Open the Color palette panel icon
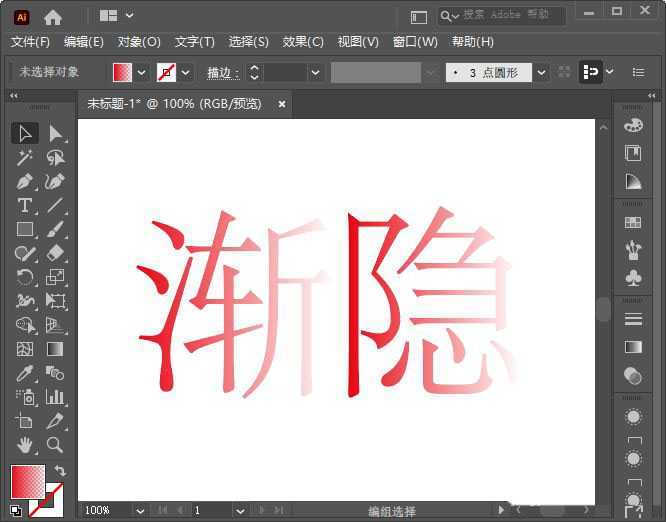 click(x=632, y=126)
